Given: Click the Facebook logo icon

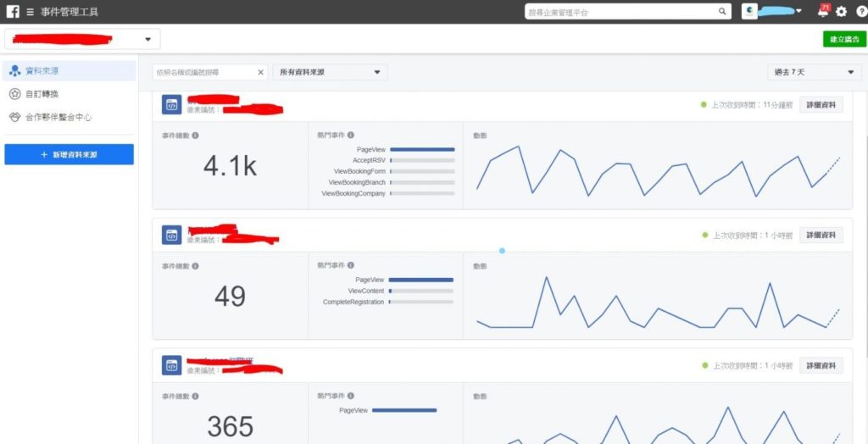Looking at the screenshot, I should (13, 11).
